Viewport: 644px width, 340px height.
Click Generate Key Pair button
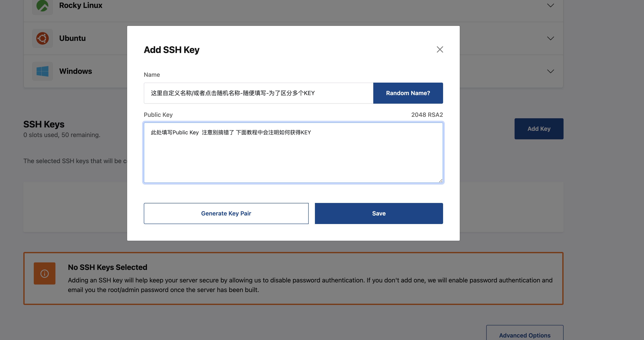tap(226, 213)
